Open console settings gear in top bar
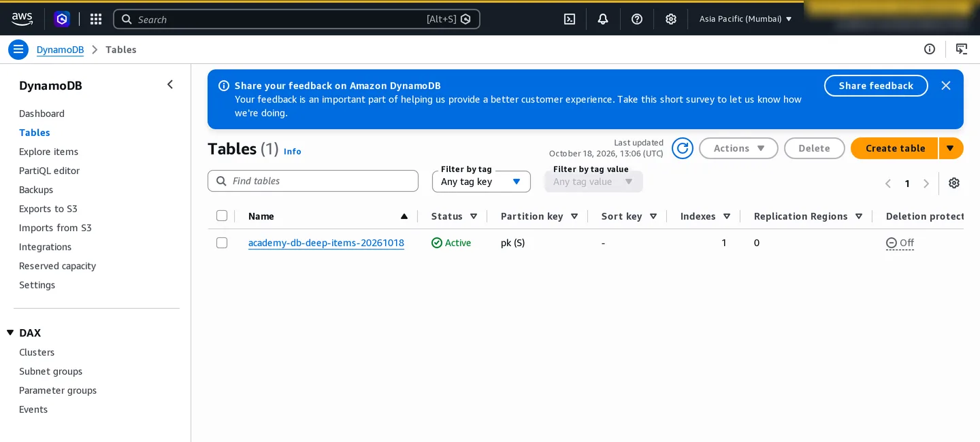 click(671, 19)
